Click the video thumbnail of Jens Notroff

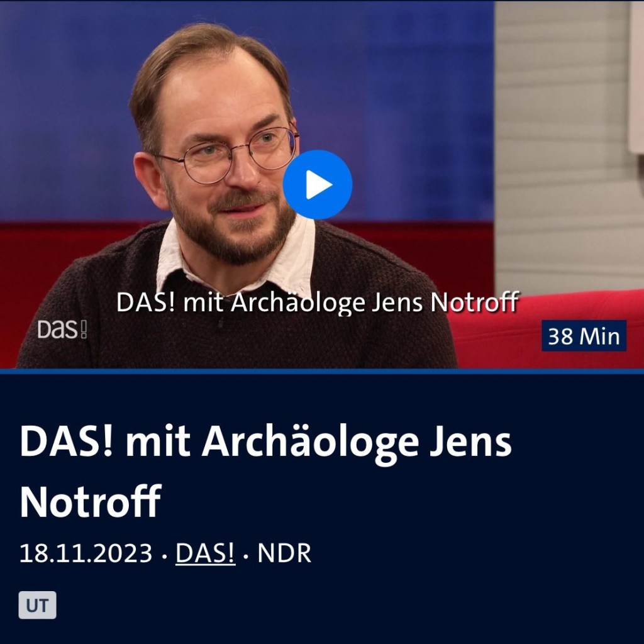[322, 184]
